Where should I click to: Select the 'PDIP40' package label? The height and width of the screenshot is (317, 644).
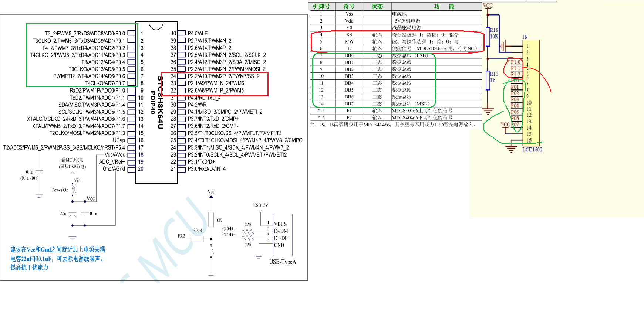point(152,102)
